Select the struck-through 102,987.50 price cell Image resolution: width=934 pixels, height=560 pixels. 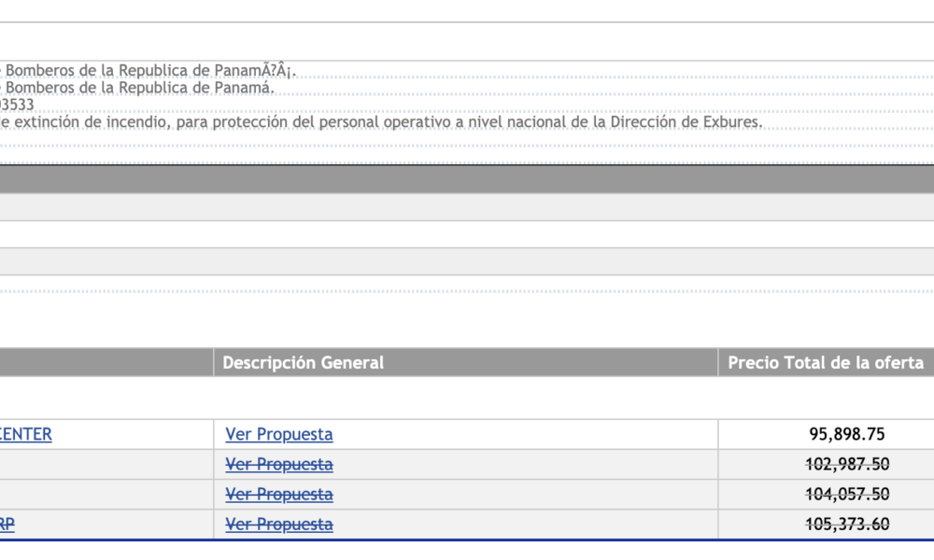click(x=847, y=464)
